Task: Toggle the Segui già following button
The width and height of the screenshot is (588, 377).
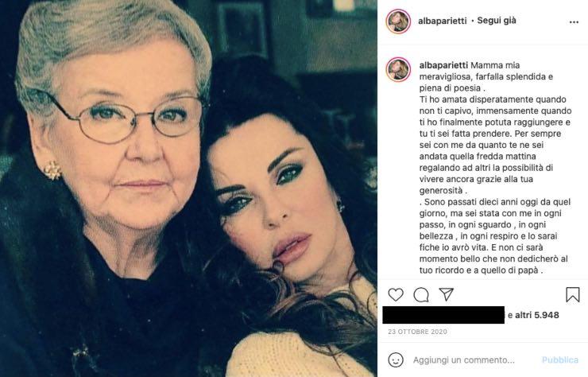Action: click(x=497, y=21)
